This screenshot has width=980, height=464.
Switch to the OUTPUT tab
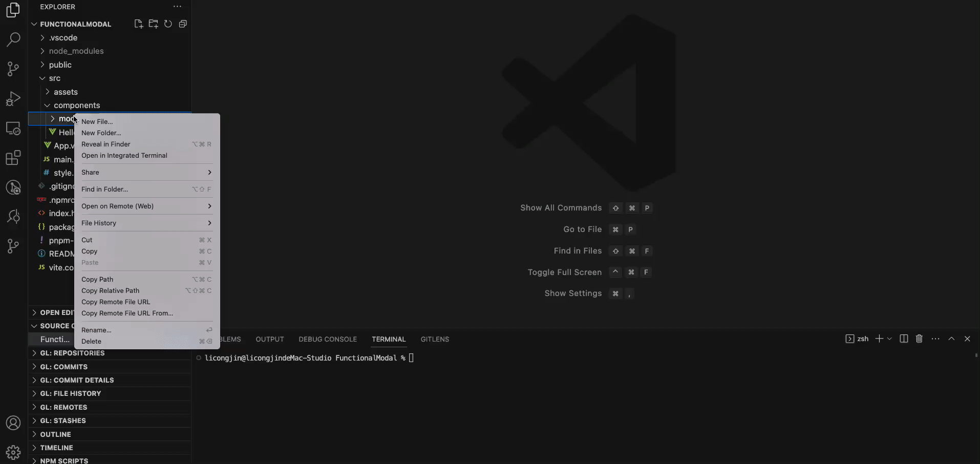[x=270, y=339]
